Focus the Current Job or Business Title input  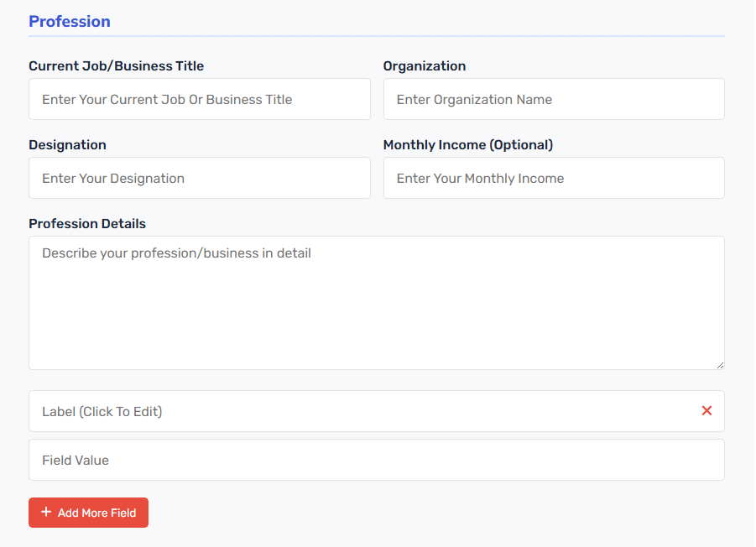200,99
